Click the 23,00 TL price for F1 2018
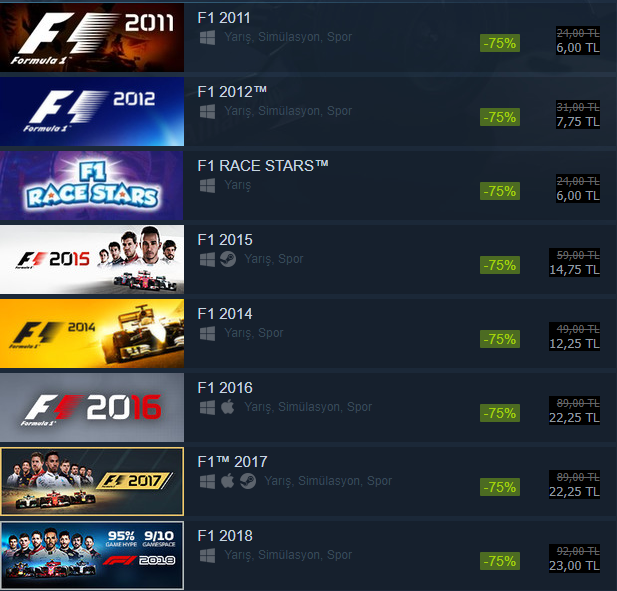Image resolution: width=617 pixels, height=591 pixels. (x=574, y=566)
